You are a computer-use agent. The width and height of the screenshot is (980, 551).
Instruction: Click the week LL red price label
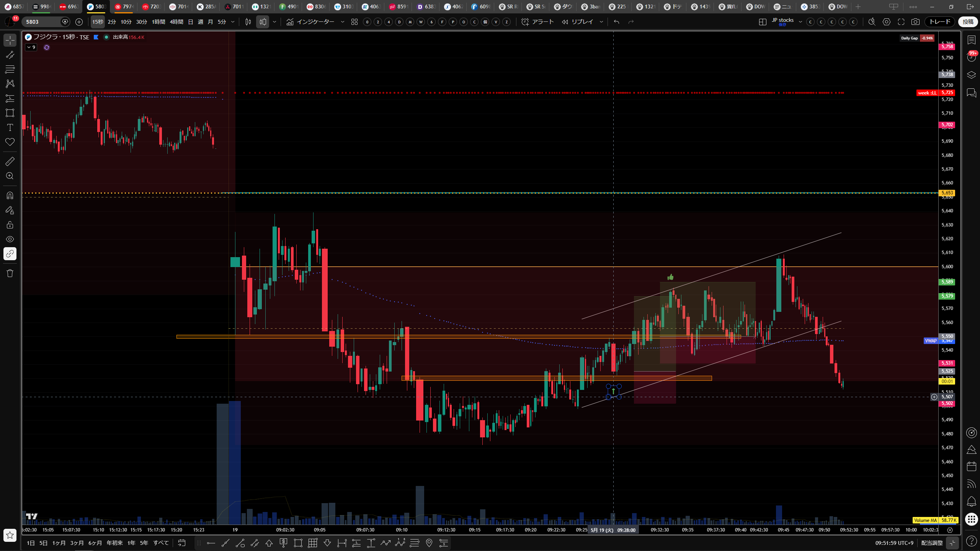pos(927,93)
